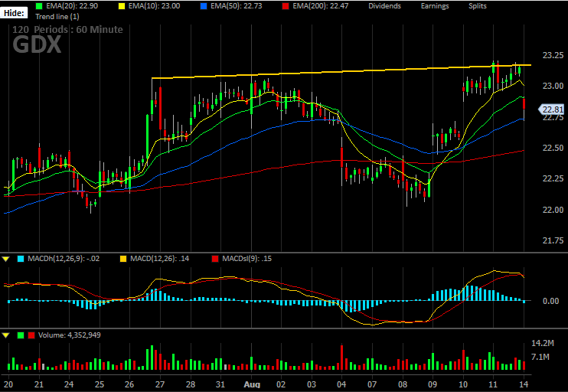Viewport: 568px width, 392px height.
Task: Click the 0.00 MACD axis label
Action: click(x=550, y=301)
